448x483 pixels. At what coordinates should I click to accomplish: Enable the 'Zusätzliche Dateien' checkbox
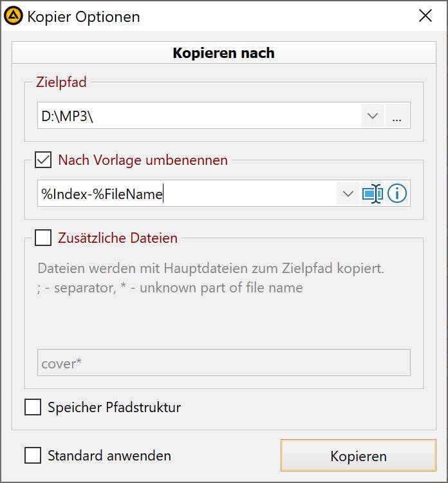(43, 238)
